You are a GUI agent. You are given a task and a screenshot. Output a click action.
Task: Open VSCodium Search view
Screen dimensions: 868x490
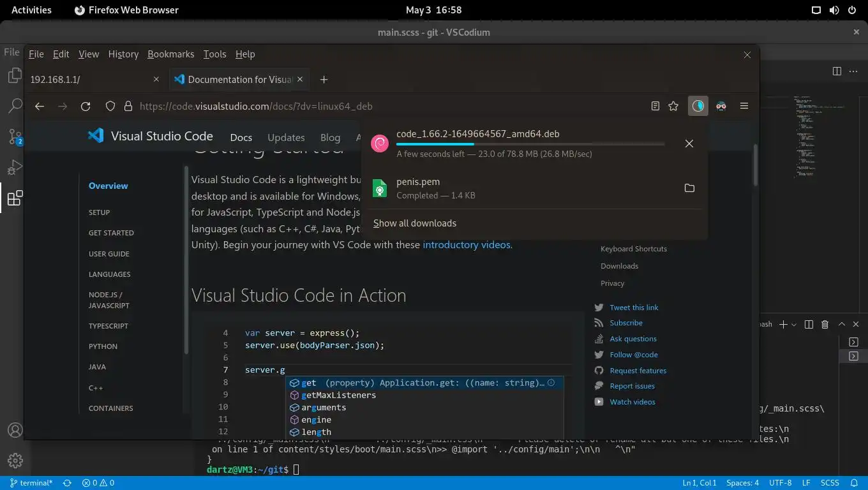[x=15, y=106]
